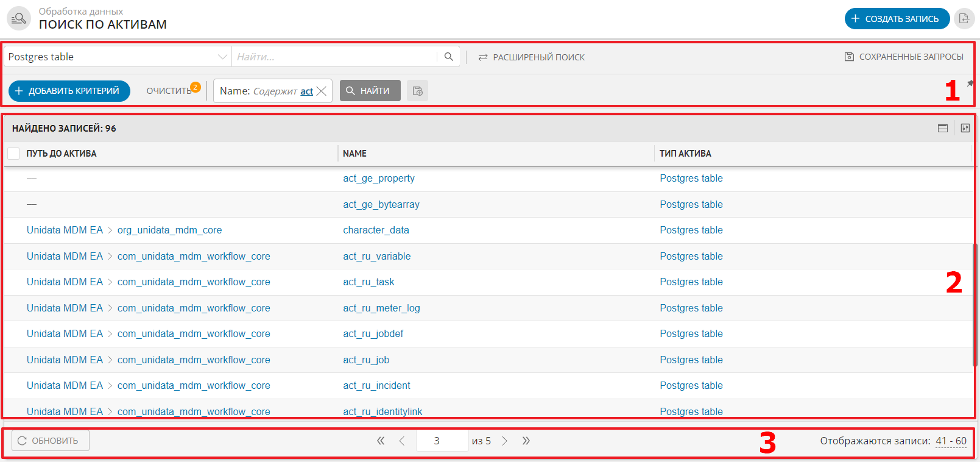Edit the act value in Name criterion
The width and height of the screenshot is (980, 462).
306,91
